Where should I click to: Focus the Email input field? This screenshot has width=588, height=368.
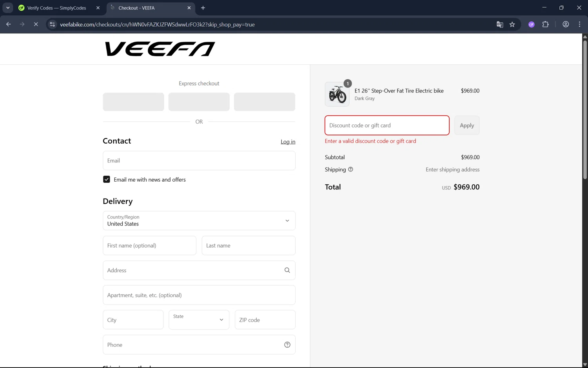[x=199, y=160]
